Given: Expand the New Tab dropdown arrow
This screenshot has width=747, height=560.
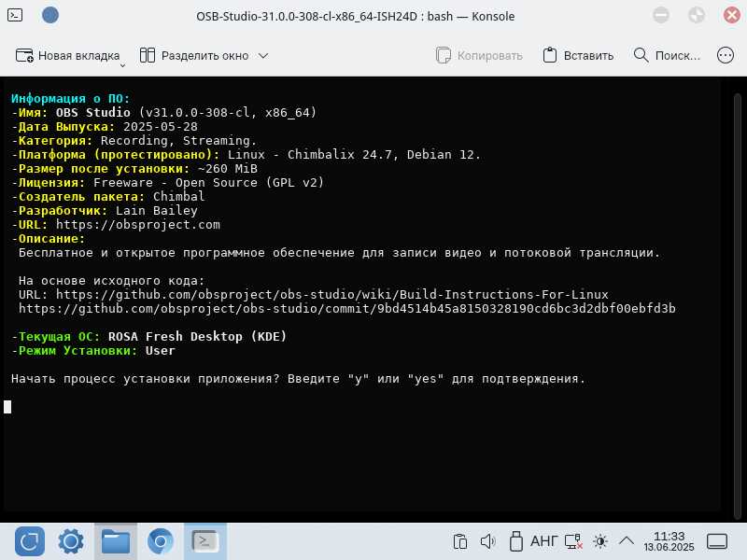Looking at the screenshot, I should pos(122,65).
